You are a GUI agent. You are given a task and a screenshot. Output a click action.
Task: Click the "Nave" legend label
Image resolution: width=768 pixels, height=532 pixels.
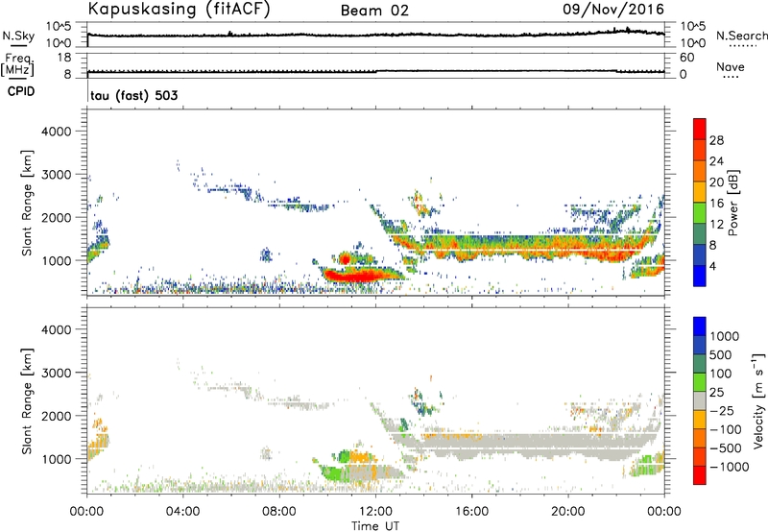tap(731, 66)
